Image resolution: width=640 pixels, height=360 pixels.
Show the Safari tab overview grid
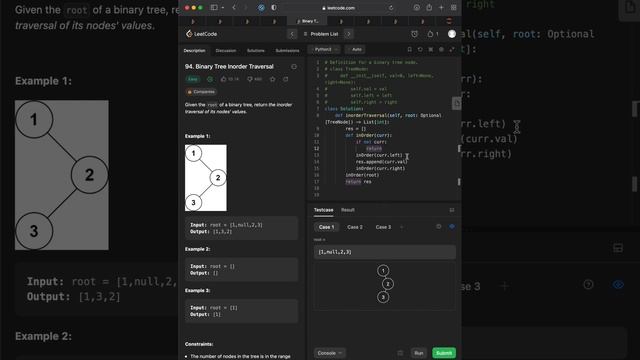[453, 7]
